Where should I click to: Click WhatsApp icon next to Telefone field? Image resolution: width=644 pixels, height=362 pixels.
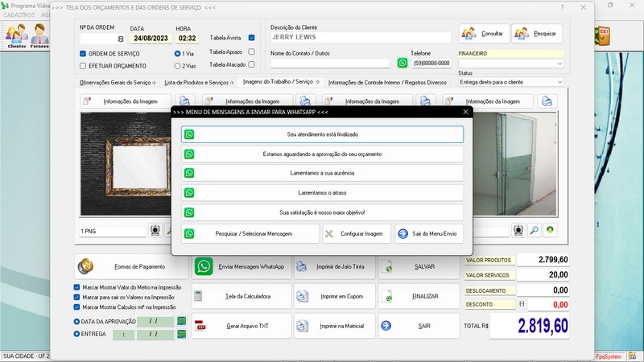pyautogui.click(x=402, y=63)
